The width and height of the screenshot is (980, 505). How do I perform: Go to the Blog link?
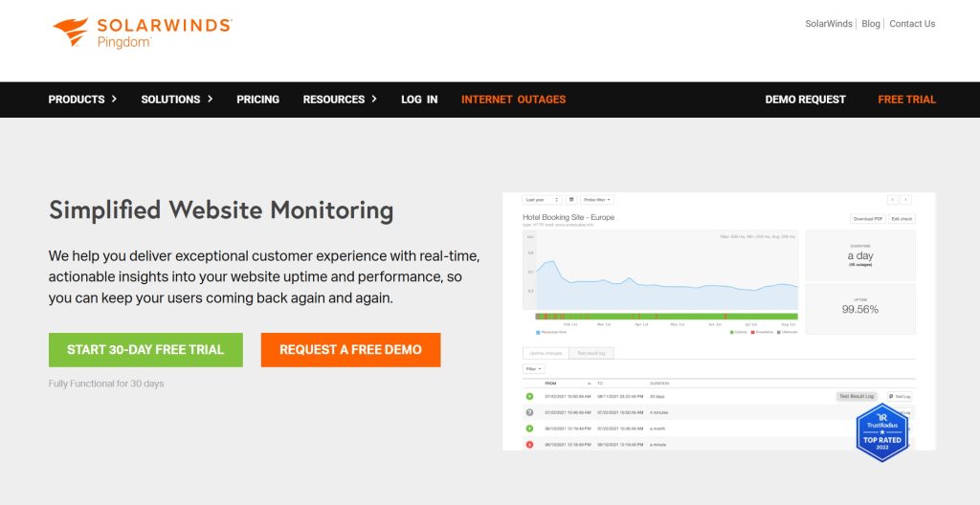click(x=871, y=24)
